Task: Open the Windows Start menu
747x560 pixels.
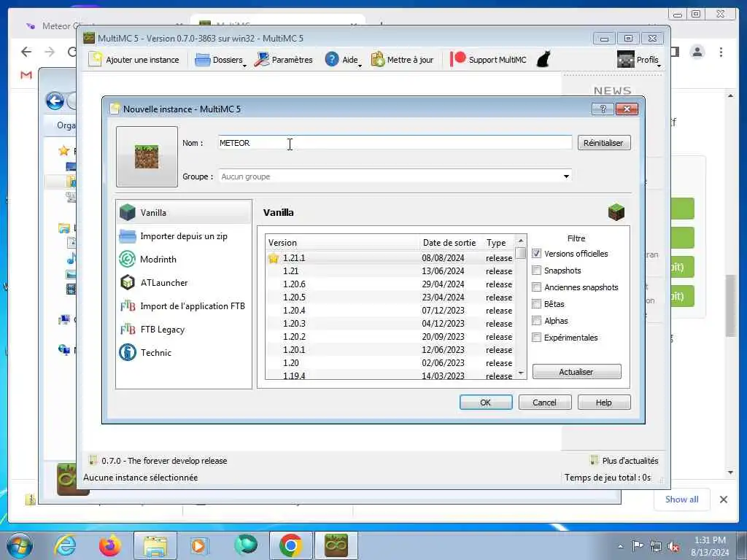Action: click(x=20, y=545)
